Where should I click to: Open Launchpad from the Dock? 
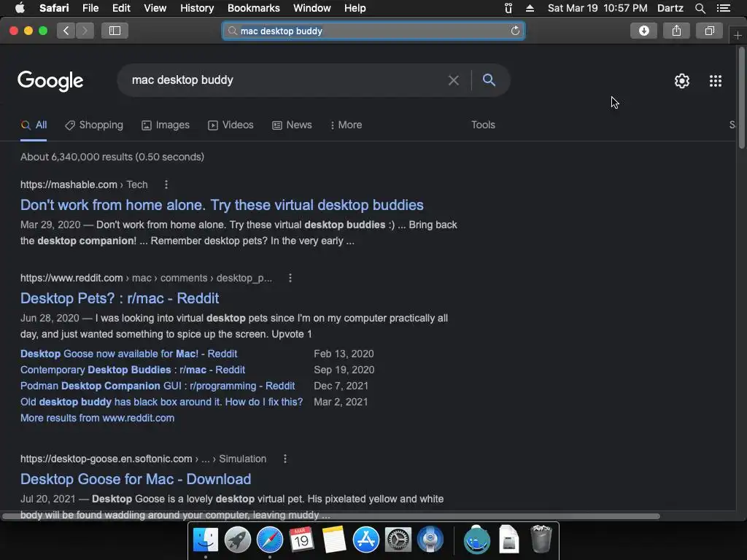pyautogui.click(x=237, y=540)
